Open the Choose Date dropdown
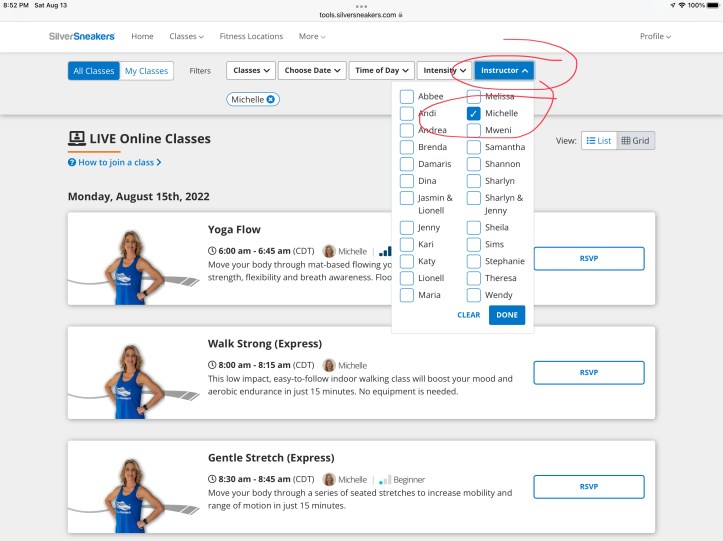This screenshot has width=723, height=541. click(312, 71)
